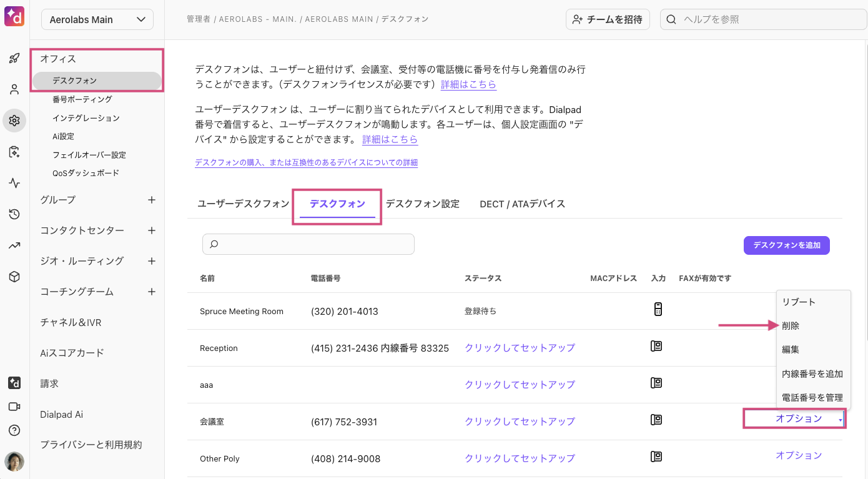The width and height of the screenshot is (868, 479).
Task: Click クリックしてセットアップ for Other Poly
Action: click(x=520, y=458)
